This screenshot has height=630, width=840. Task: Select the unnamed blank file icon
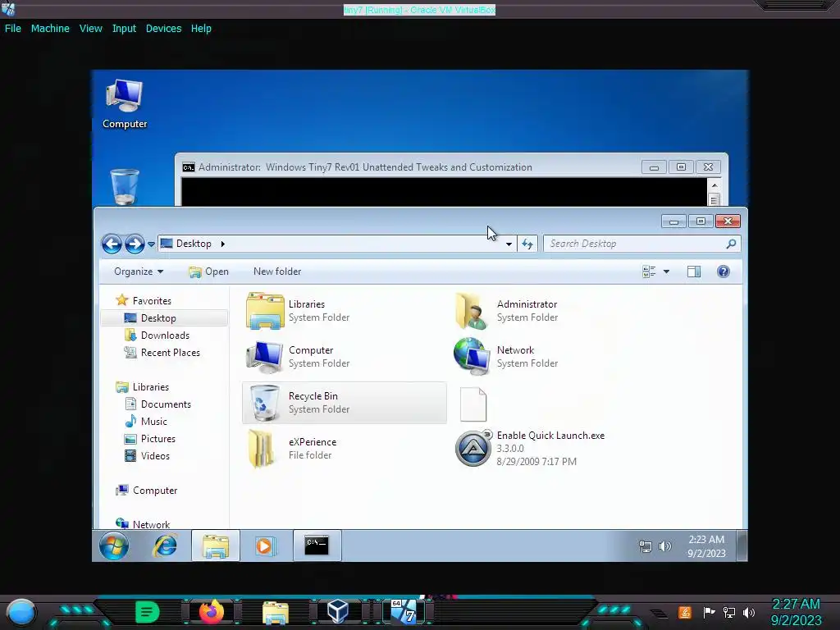tap(473, 404)
